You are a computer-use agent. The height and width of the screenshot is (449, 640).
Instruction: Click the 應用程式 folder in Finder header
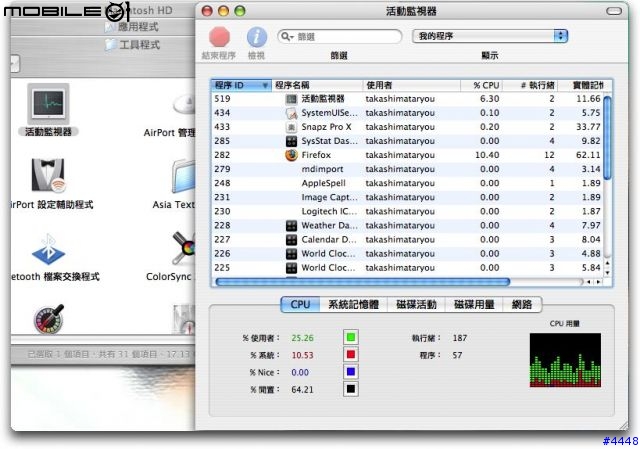pyautogui.click(x=131, y=27)
